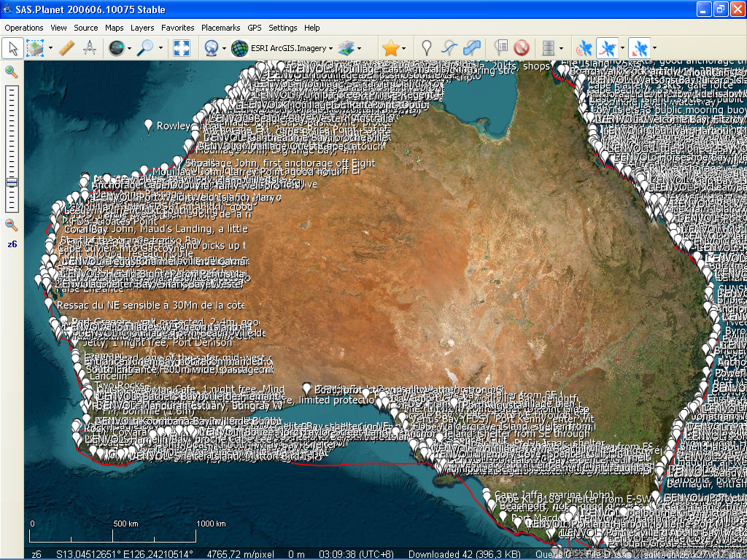This screenshot has height=560, width=747.
Task: Click the placemark pin beside 'Ressac du NE sensible'
Action: click(x=48, y=304)
